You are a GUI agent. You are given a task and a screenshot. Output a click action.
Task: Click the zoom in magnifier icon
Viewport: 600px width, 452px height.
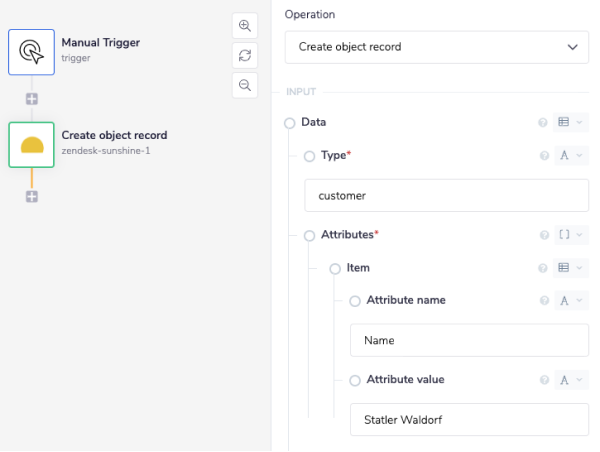pyautogui.click(x=245, y=26)
